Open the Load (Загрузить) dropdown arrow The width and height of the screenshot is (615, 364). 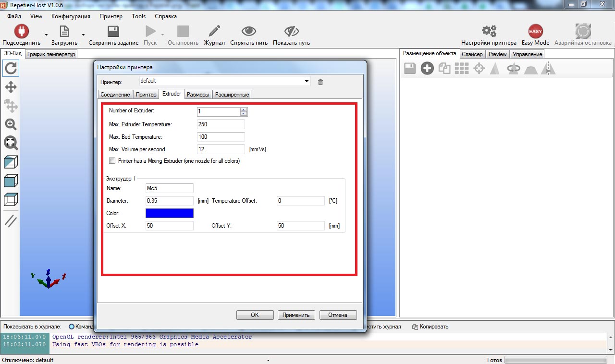pyautogui.click(x=83, y=35)
